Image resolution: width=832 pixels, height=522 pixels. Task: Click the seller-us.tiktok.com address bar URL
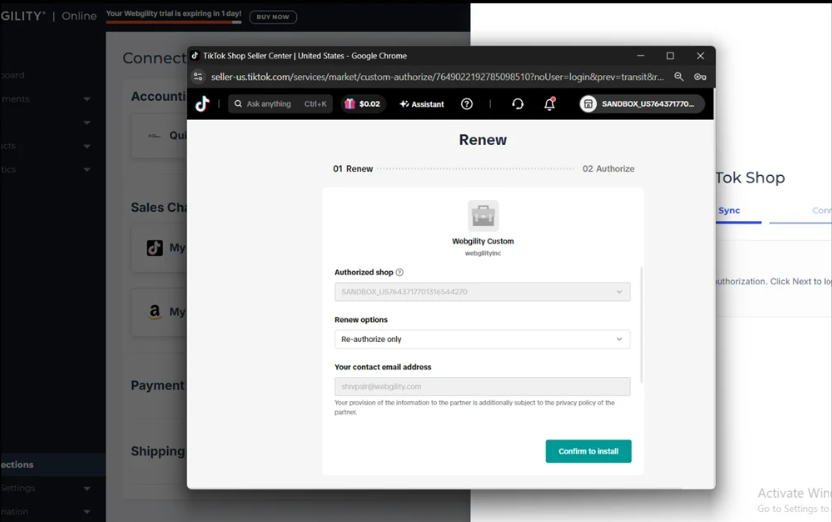437,76
